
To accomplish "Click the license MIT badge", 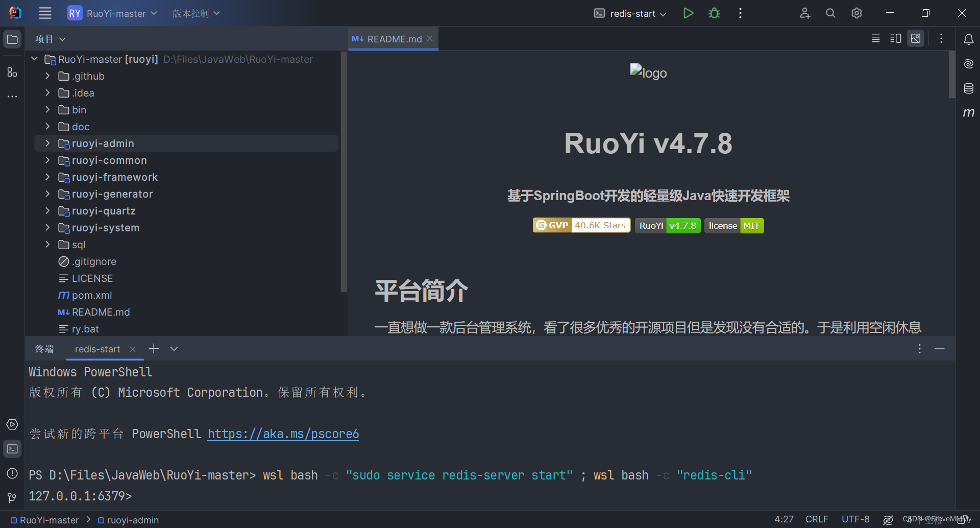I will tap(734, 225).
